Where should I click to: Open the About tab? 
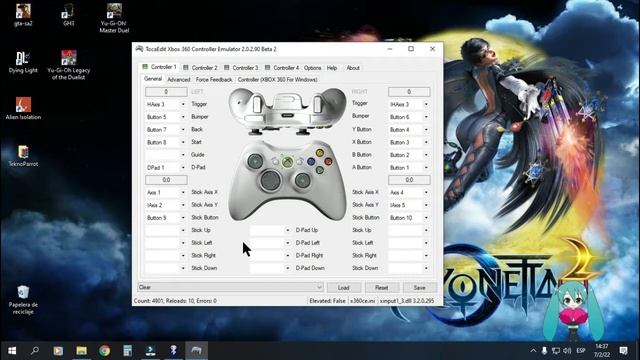(353, 68)
